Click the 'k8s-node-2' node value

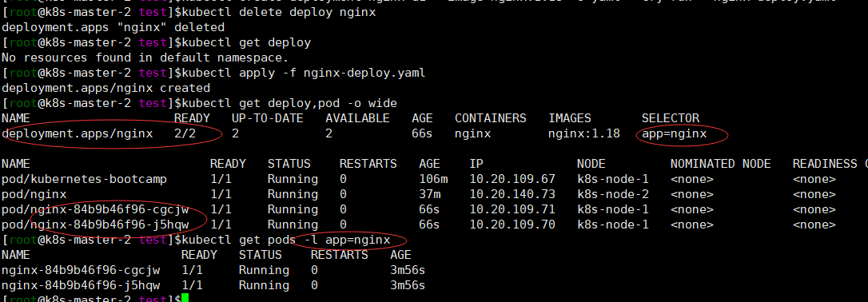613,195
